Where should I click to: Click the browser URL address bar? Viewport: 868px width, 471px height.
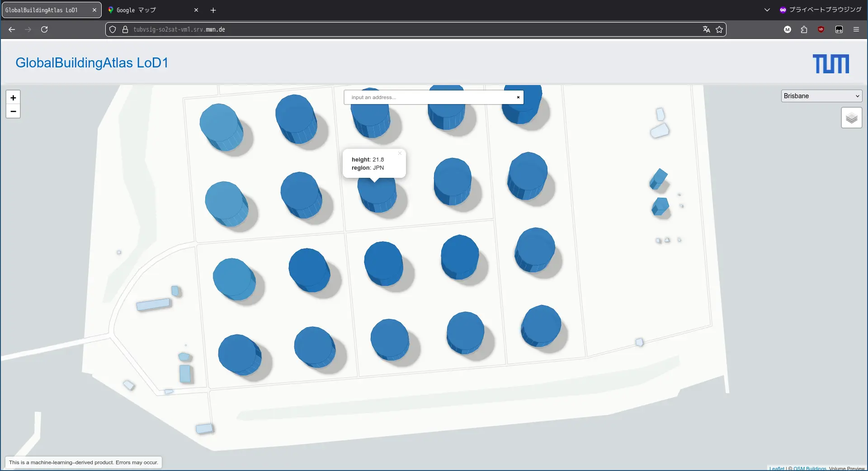[407, 29]
